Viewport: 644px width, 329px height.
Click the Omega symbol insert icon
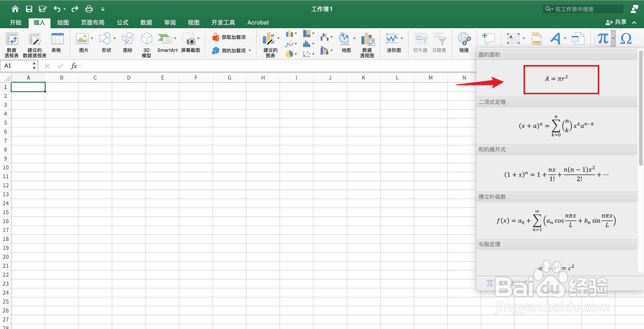coord(626,39)
